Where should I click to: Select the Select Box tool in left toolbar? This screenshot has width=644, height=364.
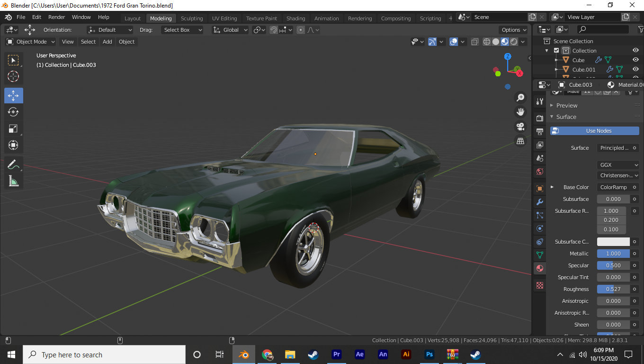(13, 60)
